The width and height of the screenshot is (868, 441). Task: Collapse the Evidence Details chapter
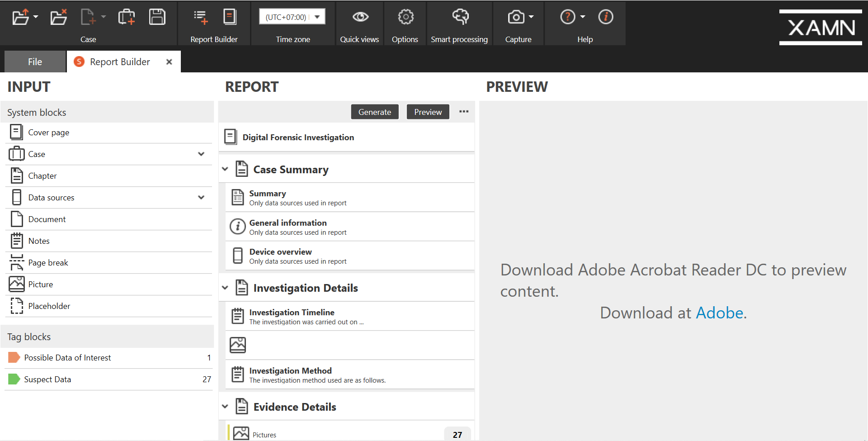[225, 407]
